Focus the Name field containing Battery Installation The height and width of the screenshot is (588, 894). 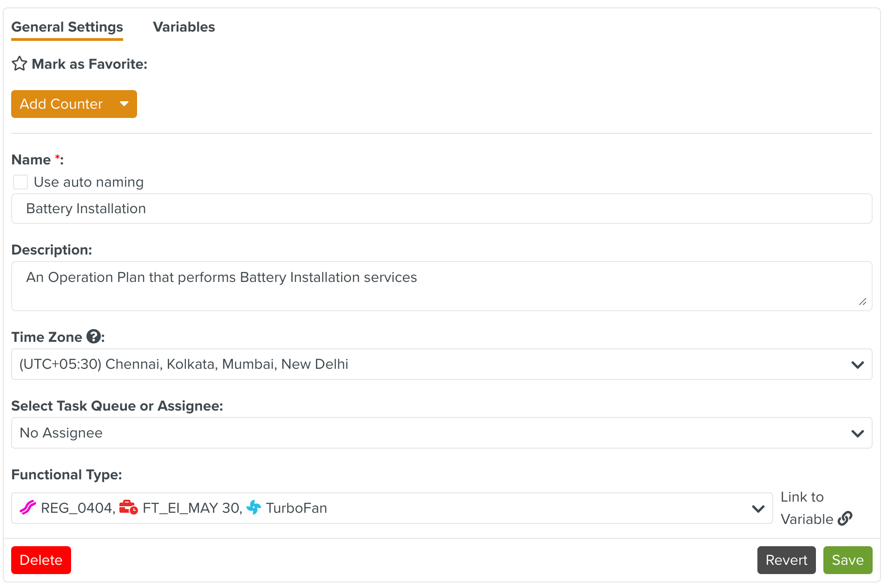point(441,209)
